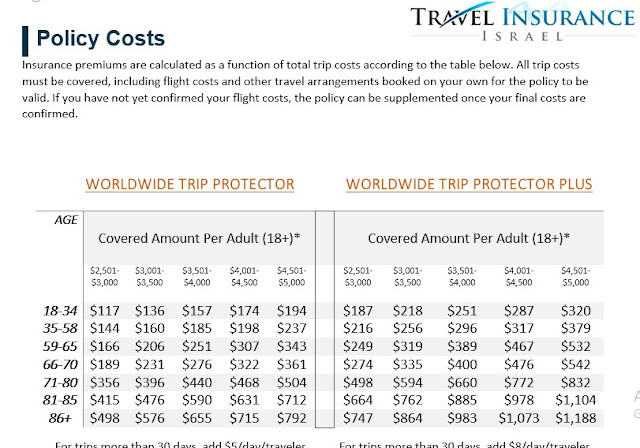Select the $1,073 price in 86+ row
Image resolution: width=640 pixels, height=448 pixels.
click(519, 418)
